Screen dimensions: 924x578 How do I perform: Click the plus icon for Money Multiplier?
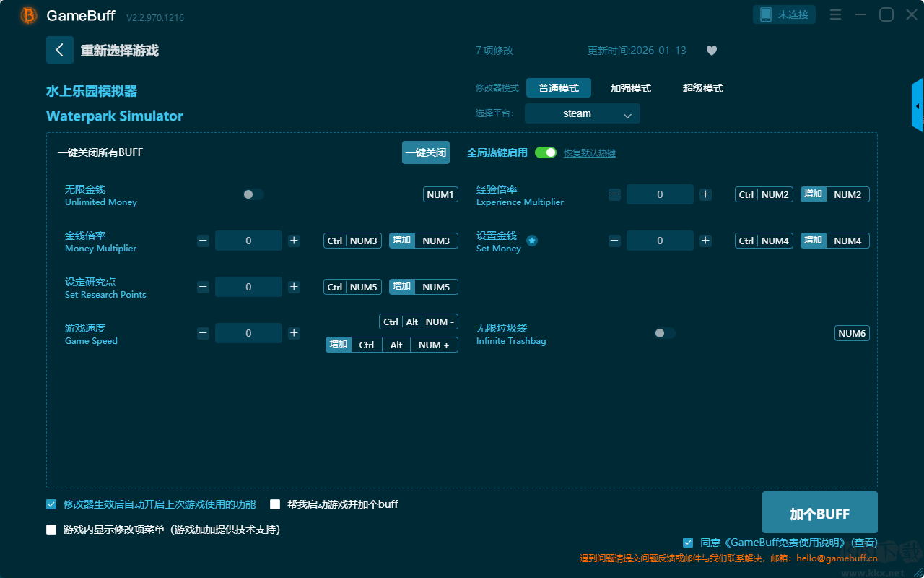coord(294,241)
